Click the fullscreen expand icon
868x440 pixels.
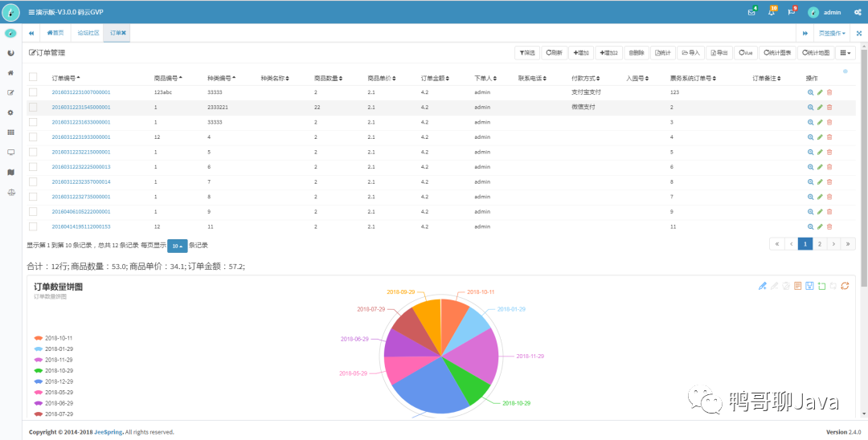point(859,33)
